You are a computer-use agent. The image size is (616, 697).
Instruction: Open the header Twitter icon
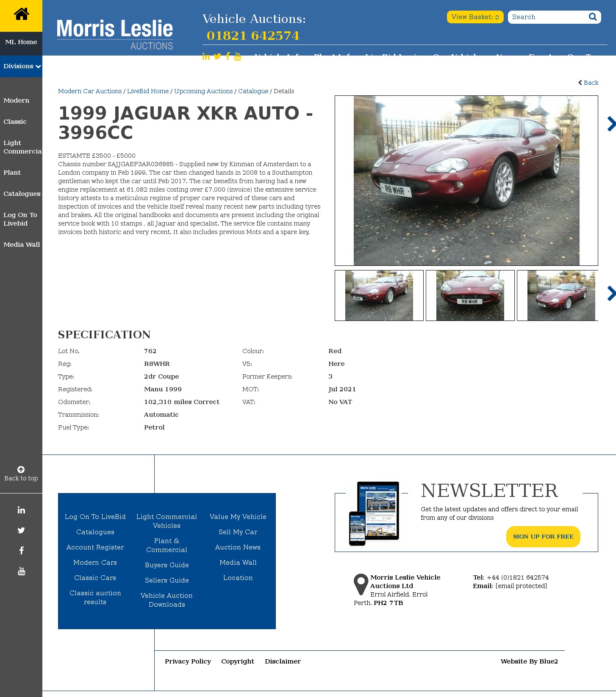tap(217, 56)
